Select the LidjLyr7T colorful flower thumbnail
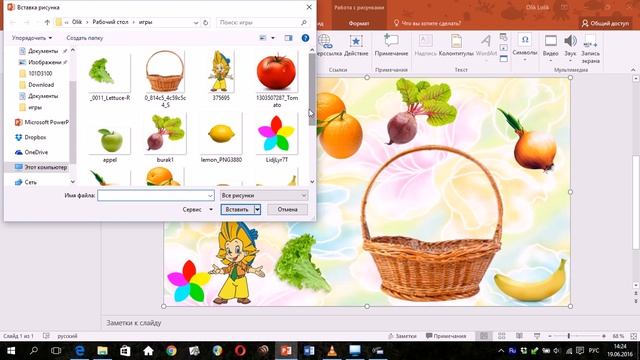This screenshot has height=360, width=640. (x=276, y=139)
